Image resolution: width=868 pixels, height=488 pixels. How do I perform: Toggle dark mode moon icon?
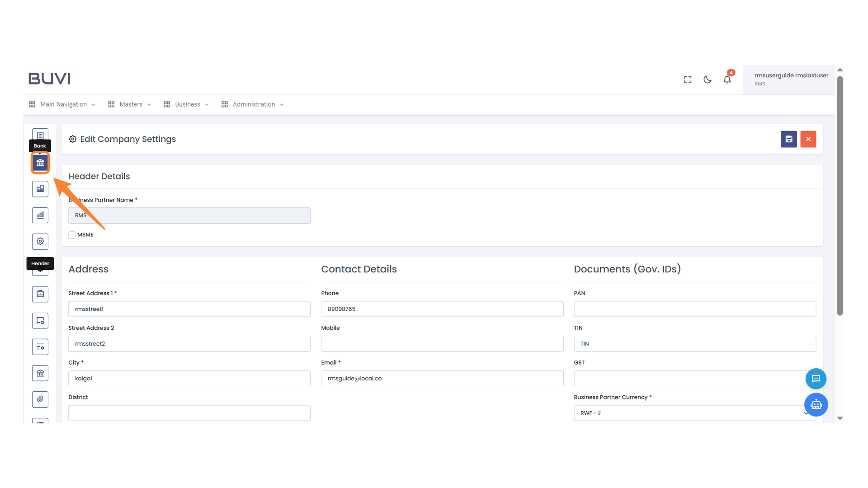point(708,80)
